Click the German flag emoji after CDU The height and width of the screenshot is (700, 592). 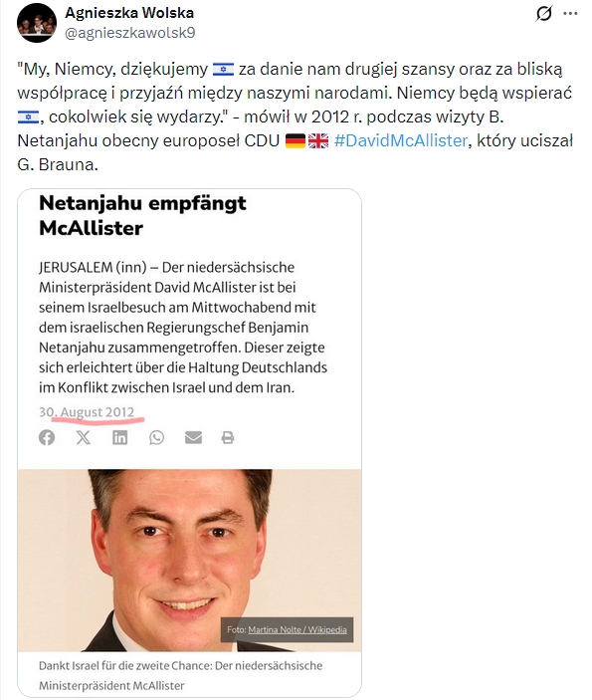pos(296,140)
